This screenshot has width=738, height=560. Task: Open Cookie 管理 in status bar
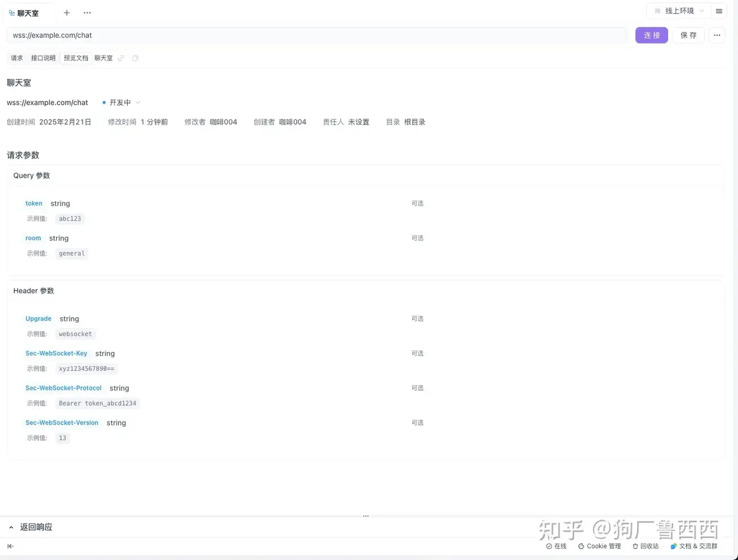click(599, 546)
